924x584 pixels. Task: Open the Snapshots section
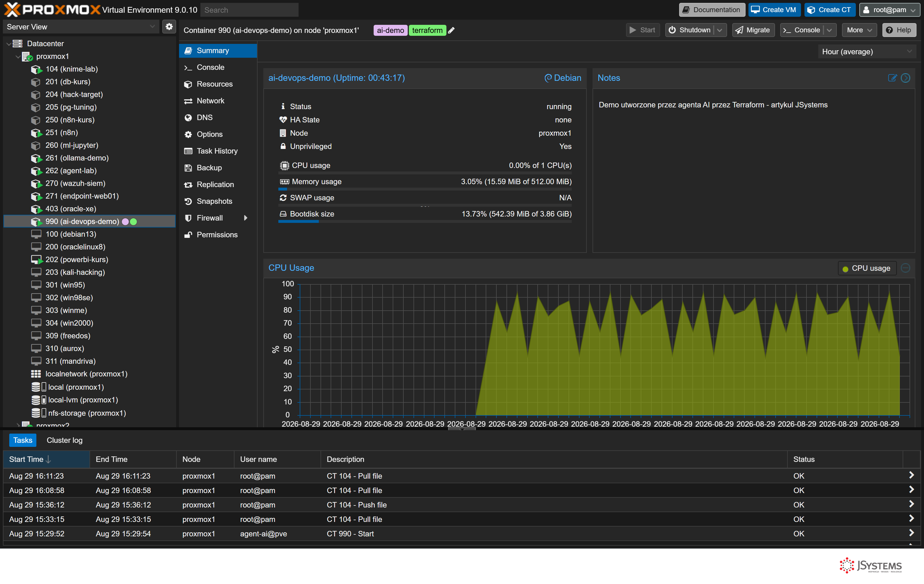217,201
